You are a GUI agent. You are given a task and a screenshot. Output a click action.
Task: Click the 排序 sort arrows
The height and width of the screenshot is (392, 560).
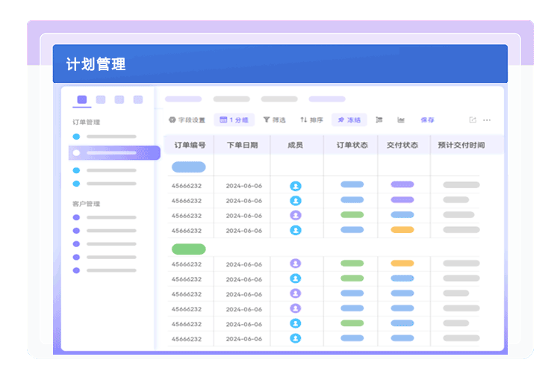click(311, 119)
